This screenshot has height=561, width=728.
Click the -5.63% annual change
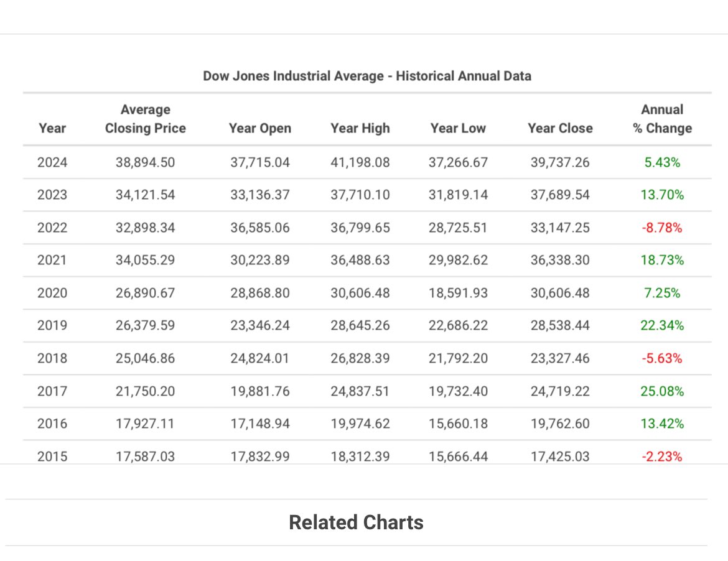[663, 359]
